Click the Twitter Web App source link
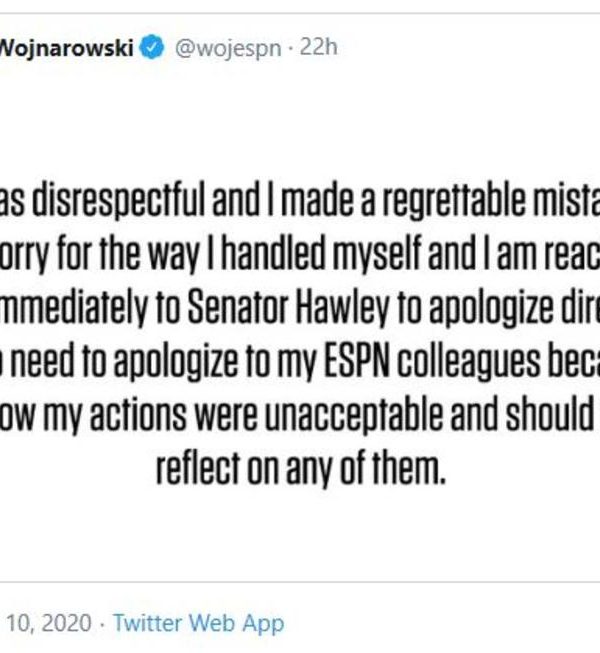The width and height of the screenshot is (600, 653). (198, 623)
